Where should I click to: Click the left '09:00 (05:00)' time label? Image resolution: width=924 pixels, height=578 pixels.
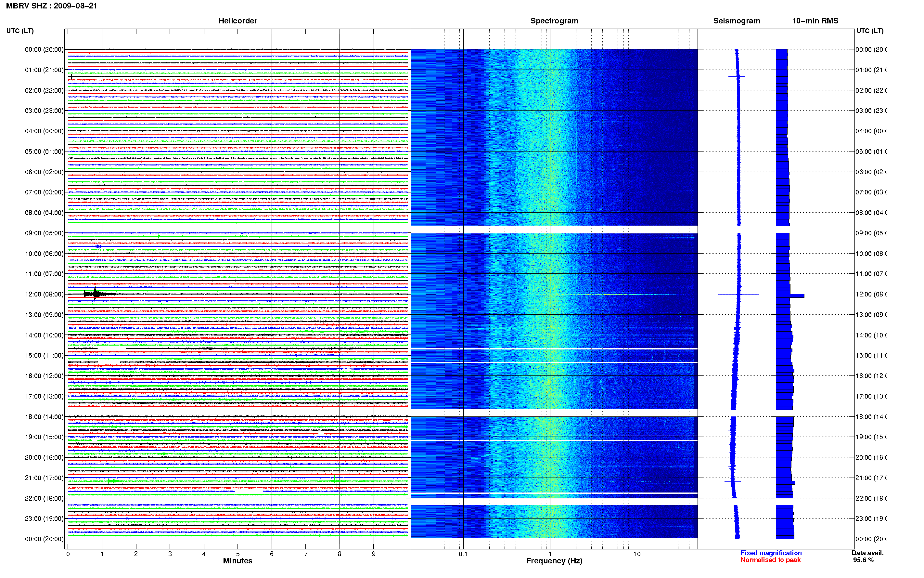click(44, 233)
